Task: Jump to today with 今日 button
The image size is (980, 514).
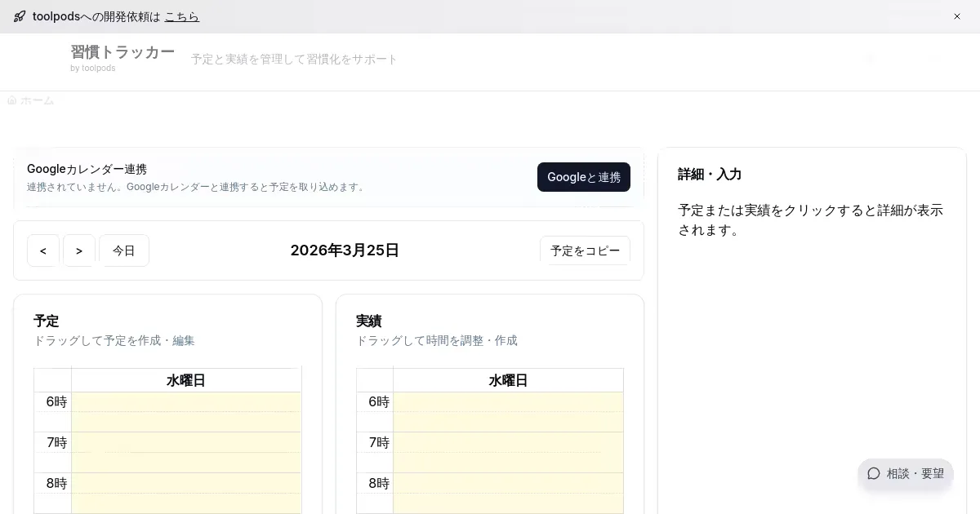Action: tap(124, 250)
